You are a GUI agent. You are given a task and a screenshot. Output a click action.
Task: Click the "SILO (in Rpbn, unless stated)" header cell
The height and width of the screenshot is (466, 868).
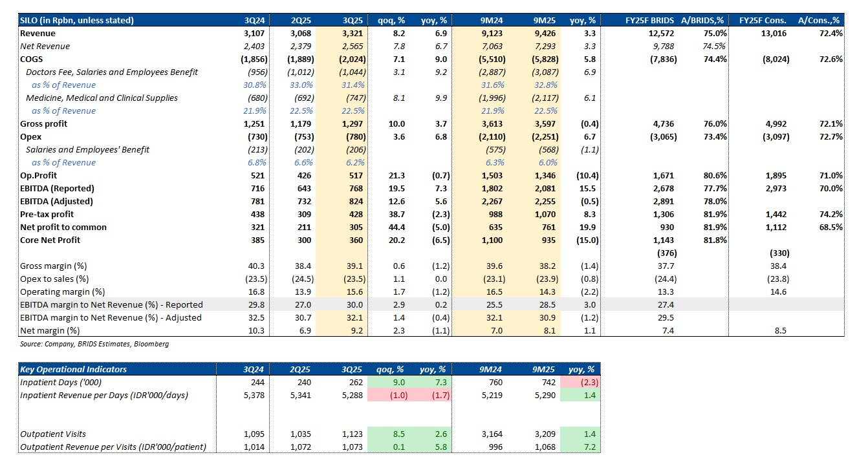77,20
